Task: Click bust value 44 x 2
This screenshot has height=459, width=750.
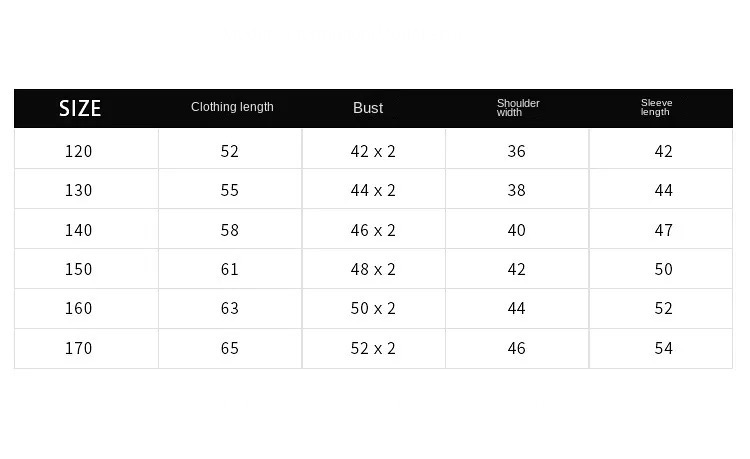Action: click(x=373, y=190)
